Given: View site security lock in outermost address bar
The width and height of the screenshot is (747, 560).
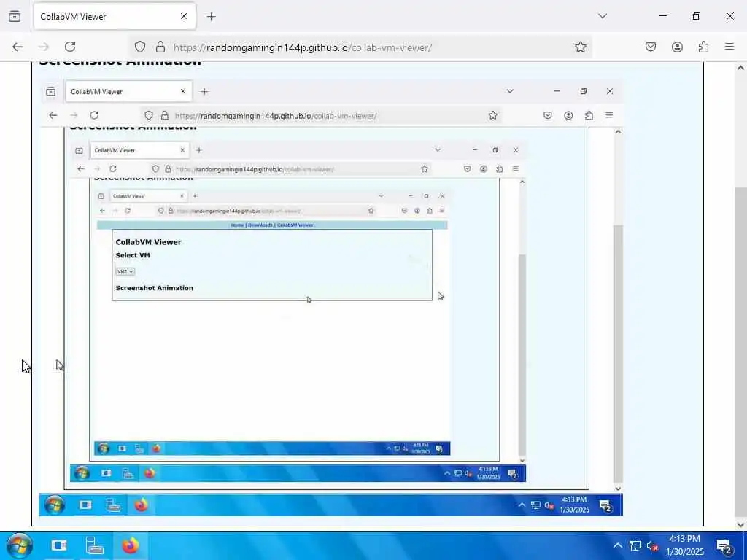Looking at the screenshot, I should coord(160,47).
